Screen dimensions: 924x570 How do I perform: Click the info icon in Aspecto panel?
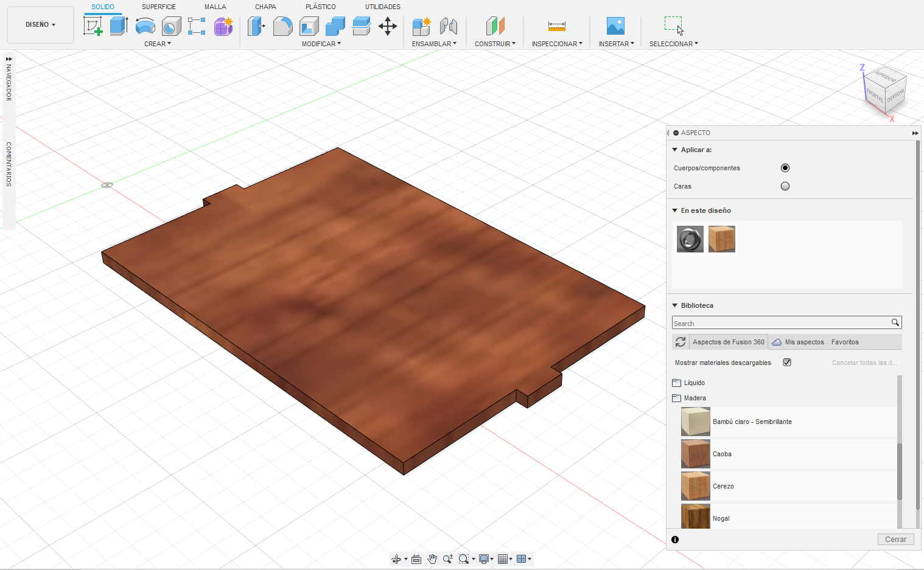pos(675,540)
